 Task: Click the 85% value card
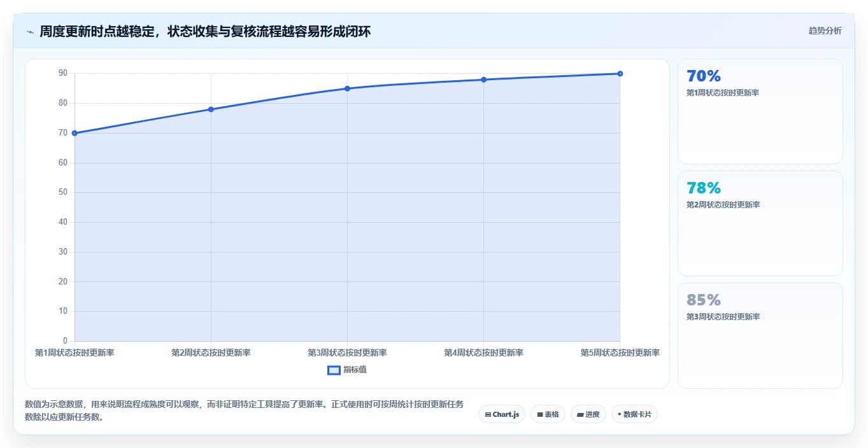click(760, 335)
